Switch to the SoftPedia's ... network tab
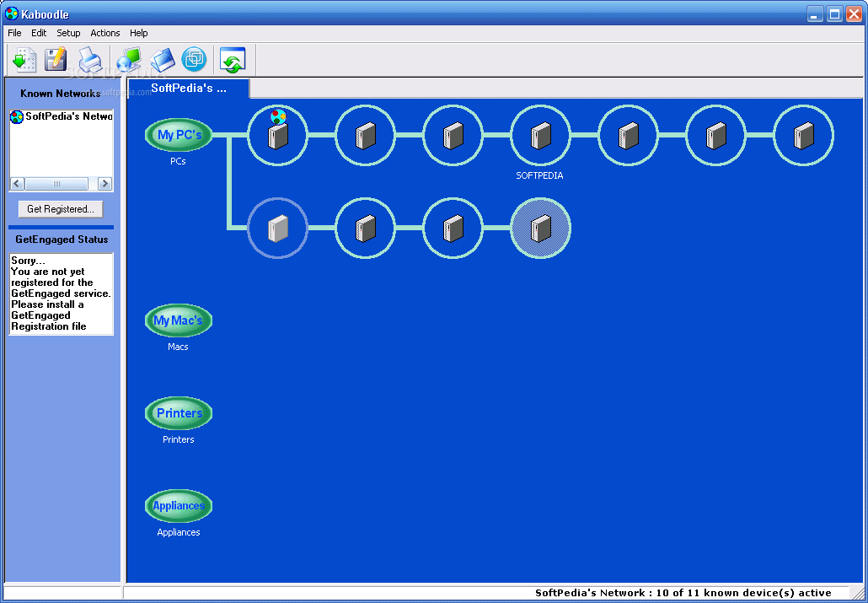 tap(188, 89)
